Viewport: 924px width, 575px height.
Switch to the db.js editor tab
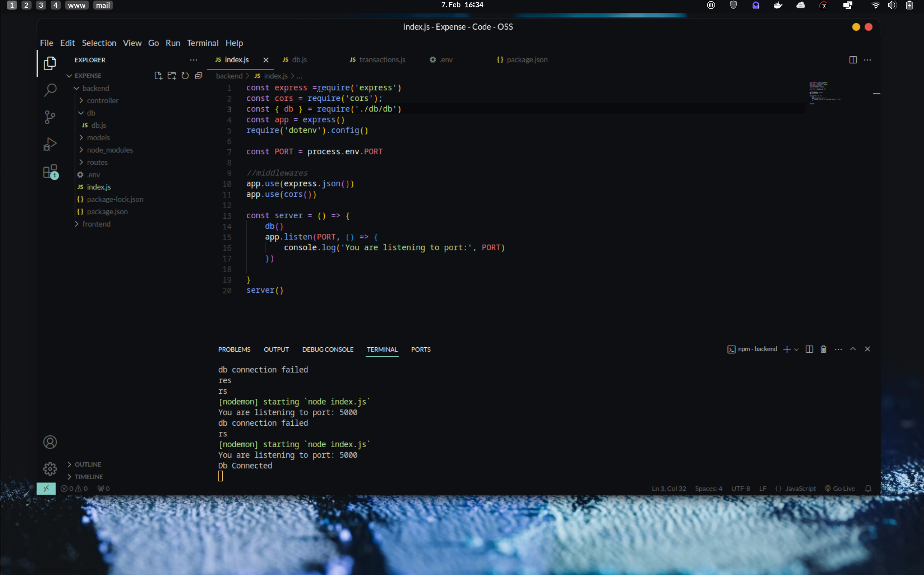299,60
